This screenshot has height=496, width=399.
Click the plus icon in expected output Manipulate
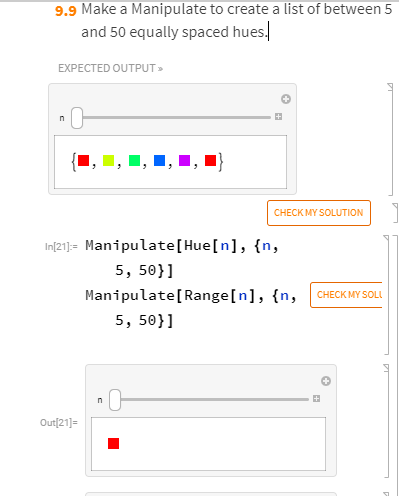(x=286, y=99)
